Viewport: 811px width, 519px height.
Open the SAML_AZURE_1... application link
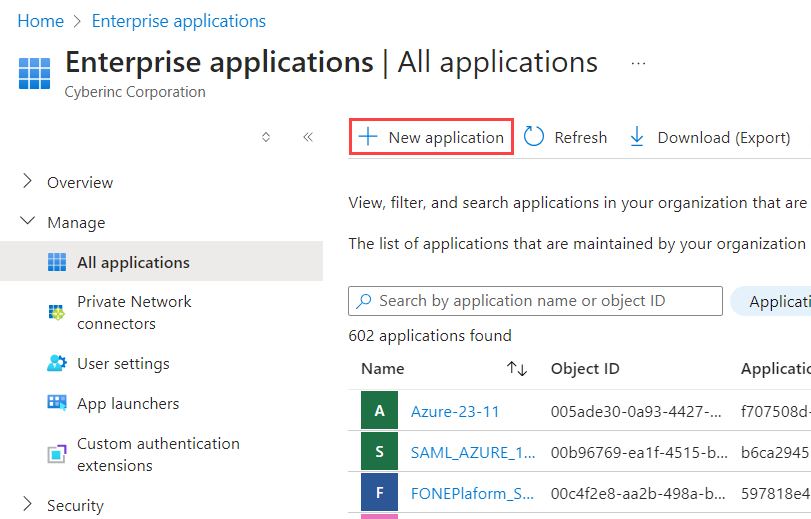click(473, 453)
